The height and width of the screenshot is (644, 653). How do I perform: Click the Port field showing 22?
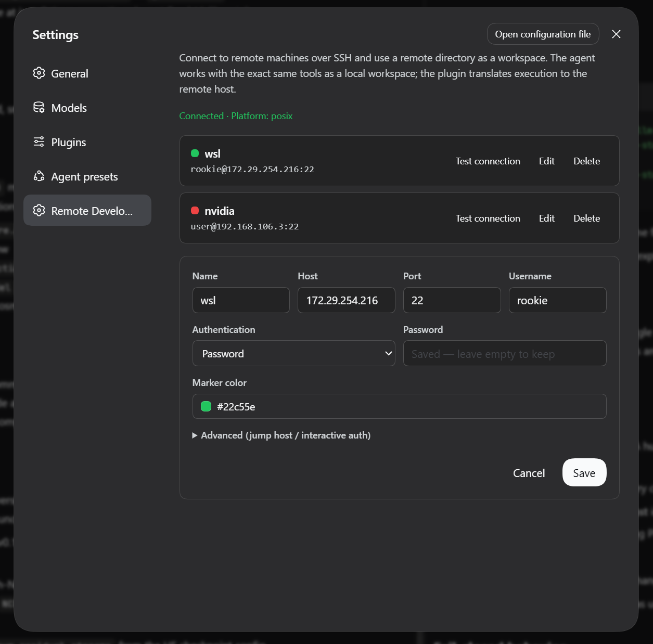tap(452, 300)
